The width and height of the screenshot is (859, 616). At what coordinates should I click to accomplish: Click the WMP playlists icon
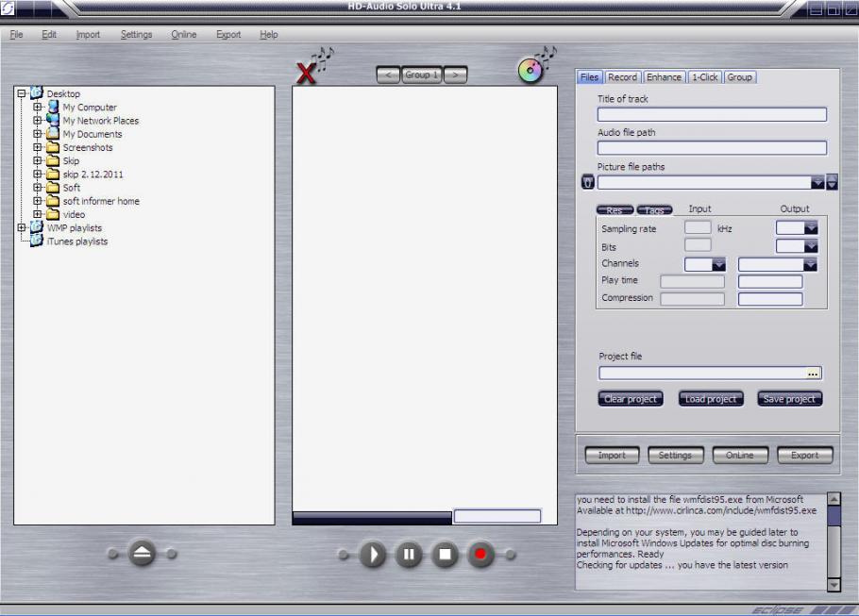(37, 227)
